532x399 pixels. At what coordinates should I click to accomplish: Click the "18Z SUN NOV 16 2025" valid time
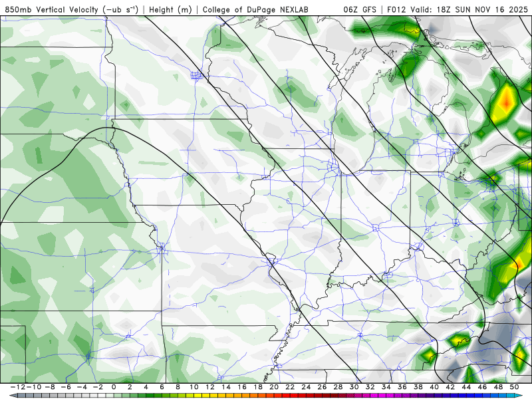point(482,10)
